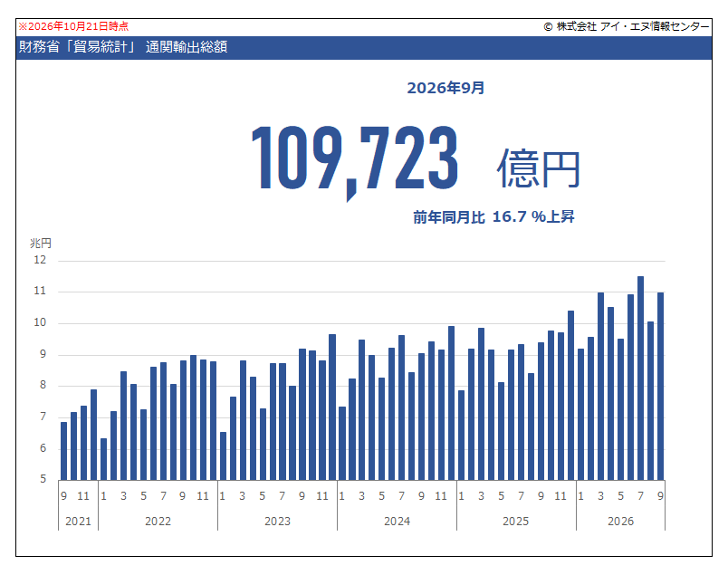728x575 pixels.
Task: Click the y-axis value "12"
Action: (40, 260)
